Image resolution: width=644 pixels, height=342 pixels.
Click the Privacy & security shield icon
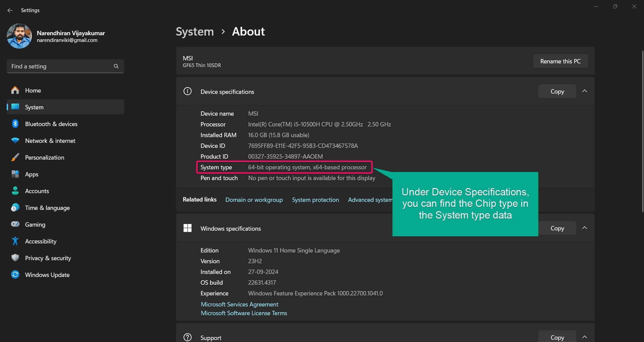(x=15, y=258)
